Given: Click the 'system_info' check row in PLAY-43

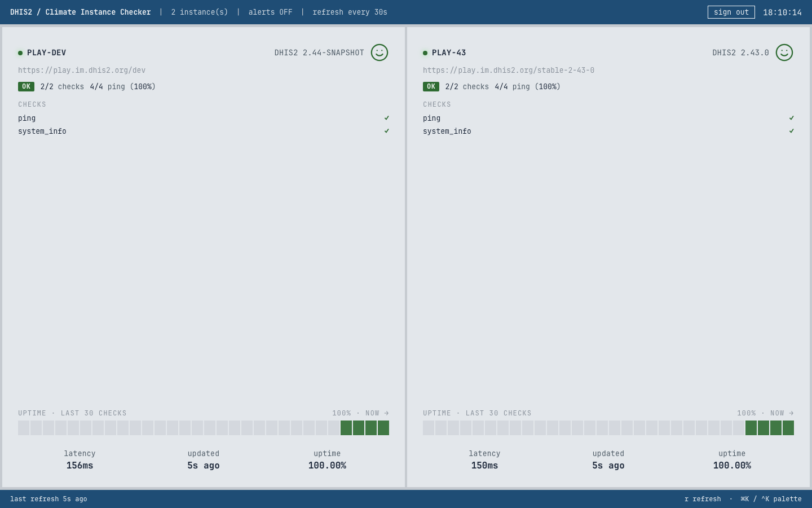Looking at the screenshot, I should pos(608,131).
